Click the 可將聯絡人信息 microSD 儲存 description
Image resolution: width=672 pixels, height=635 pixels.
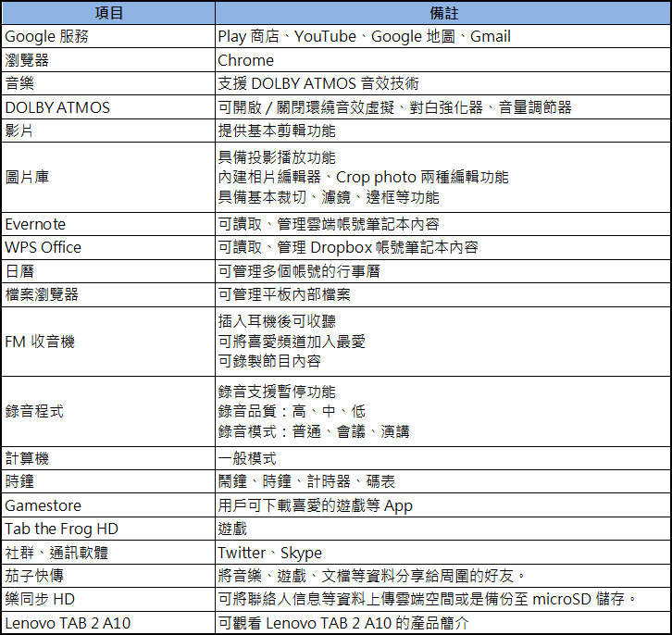coord(428,600)
